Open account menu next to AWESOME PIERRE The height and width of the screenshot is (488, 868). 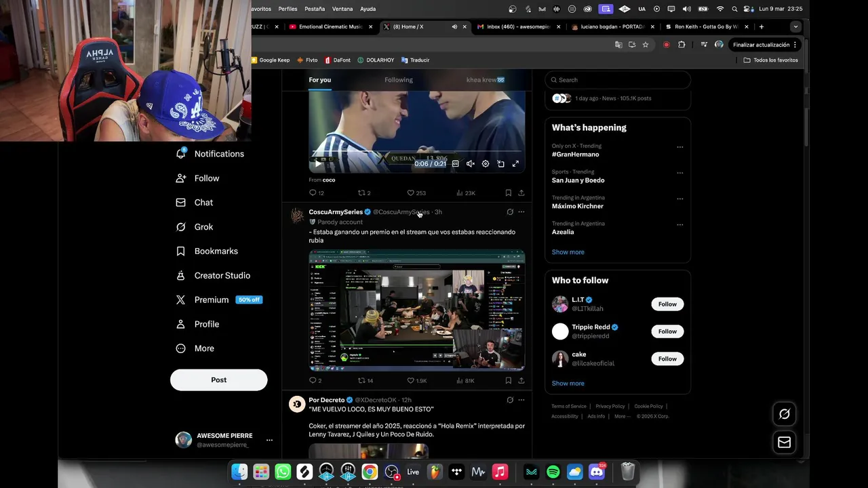click(x=269, y=440)
